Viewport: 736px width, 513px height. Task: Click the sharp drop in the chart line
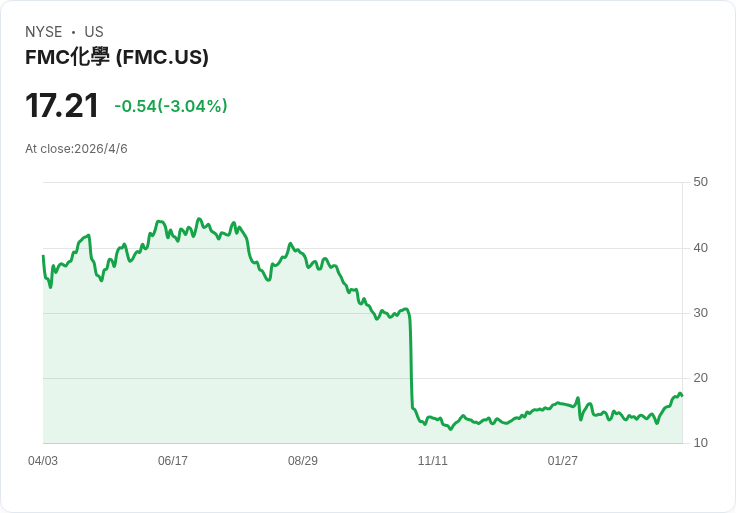point(411,360)
